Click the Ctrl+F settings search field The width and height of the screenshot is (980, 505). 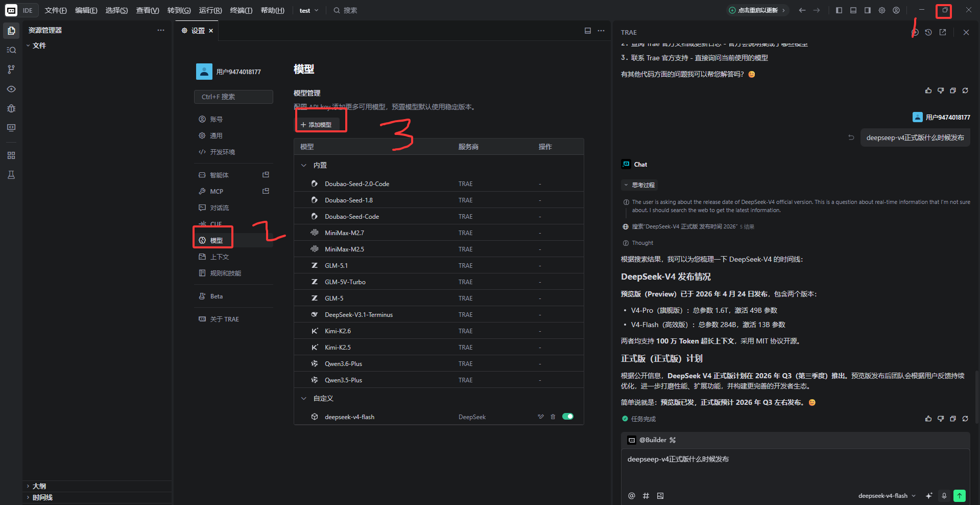click(x=233, y=97)
